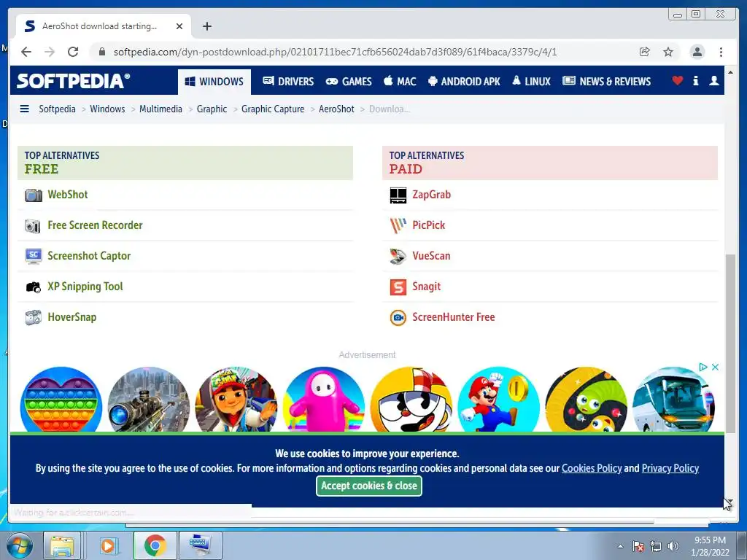Viewport: 747px width, 560px height.
Task: Click the Free Screen Recorder icon
Action: coord(33,226)
